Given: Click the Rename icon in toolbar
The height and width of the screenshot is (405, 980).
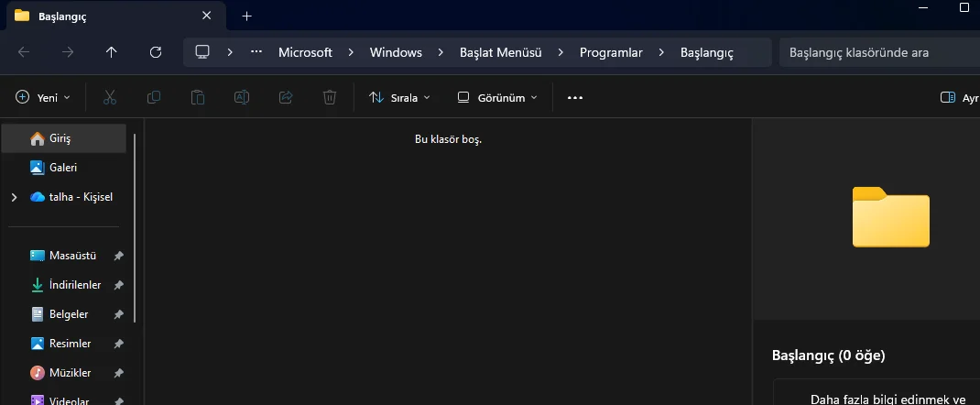Looking at the screenshot, I should (242, 97).
